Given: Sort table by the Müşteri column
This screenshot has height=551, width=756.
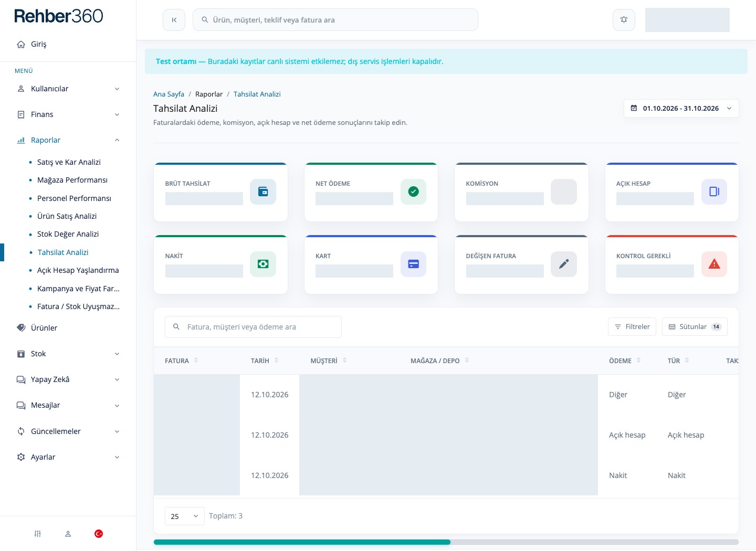Looking at the screenshot, I should pos(329,361).
